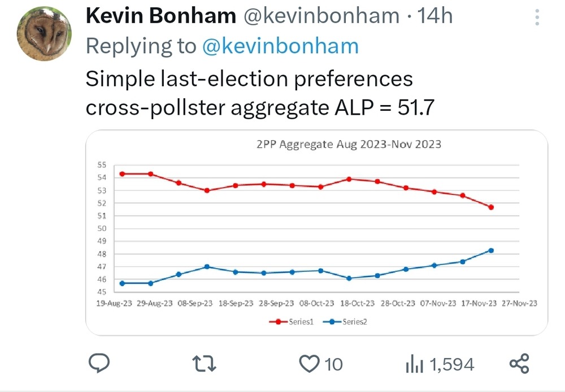Tap the like count number 10
Viewport: 565px width, 392px height.
334,364
